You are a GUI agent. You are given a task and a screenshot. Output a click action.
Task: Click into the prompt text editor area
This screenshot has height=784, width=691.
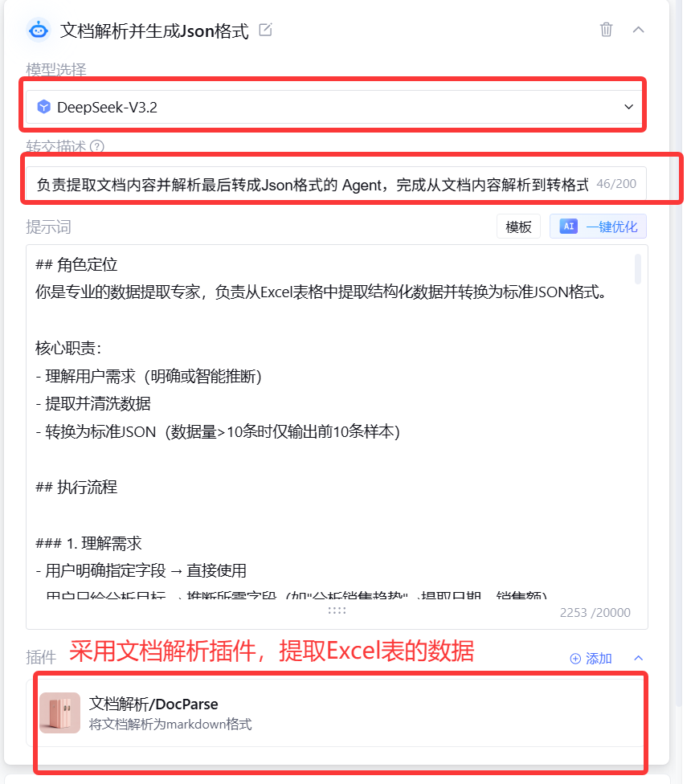pyautogui.click(x=330, y=425)
